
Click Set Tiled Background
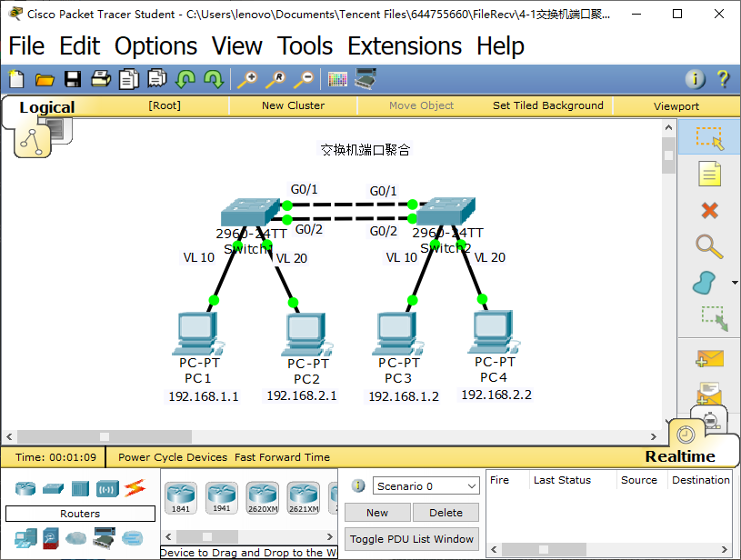click(547, 105)
